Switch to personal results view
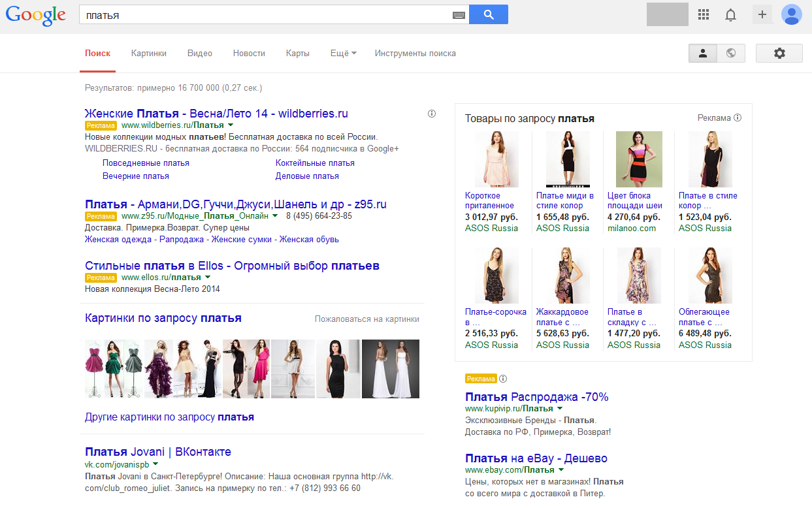812x508 pixels. (703, 54)
